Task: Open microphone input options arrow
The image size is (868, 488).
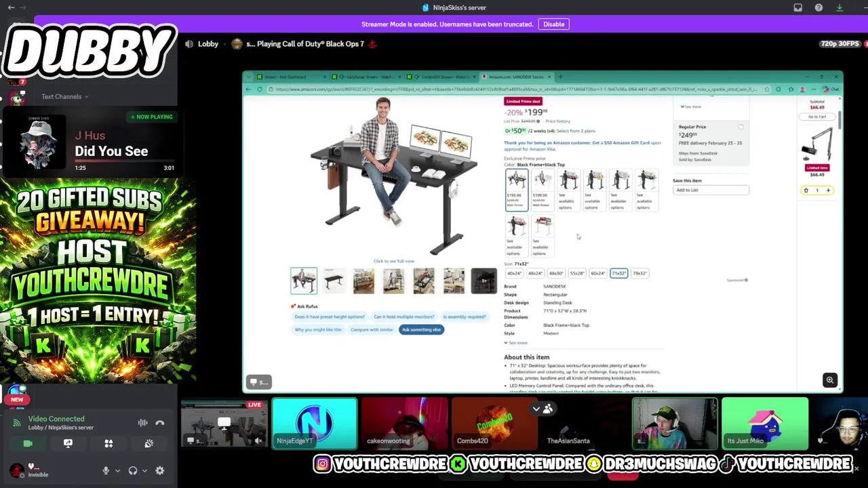Action: (117, 470)
